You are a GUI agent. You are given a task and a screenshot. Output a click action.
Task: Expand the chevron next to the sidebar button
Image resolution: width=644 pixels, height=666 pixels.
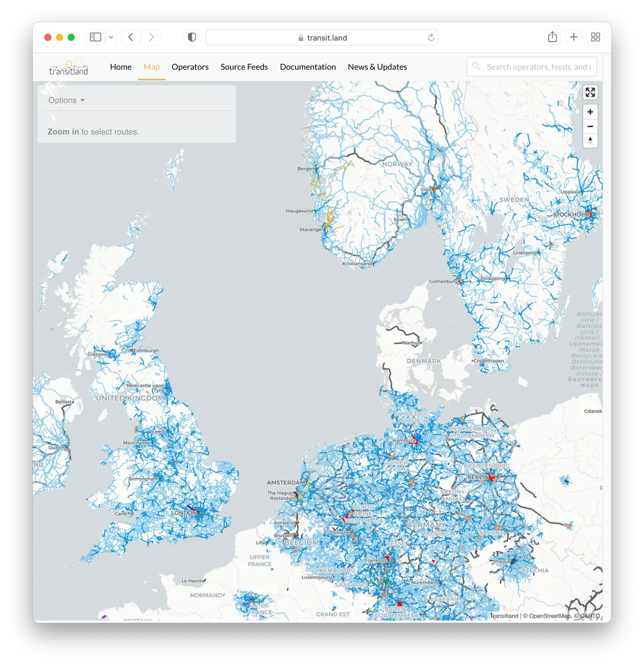click(111, 37)
